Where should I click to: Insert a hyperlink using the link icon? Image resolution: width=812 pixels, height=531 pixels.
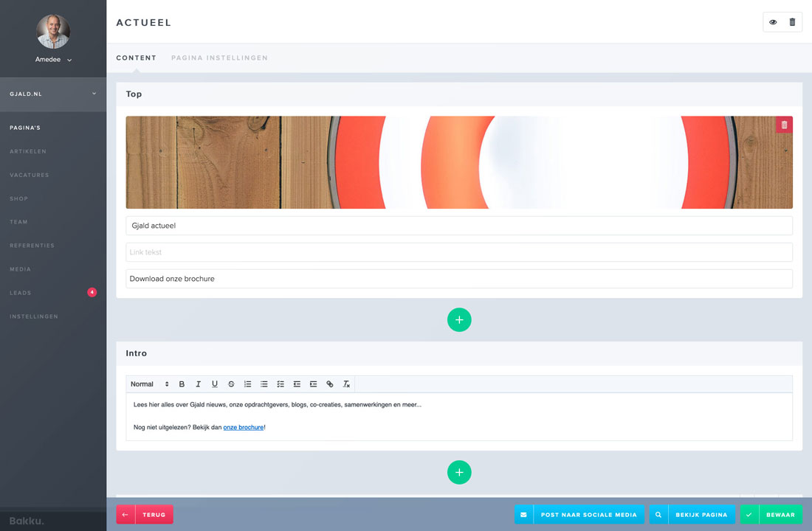tap(329, 383)
